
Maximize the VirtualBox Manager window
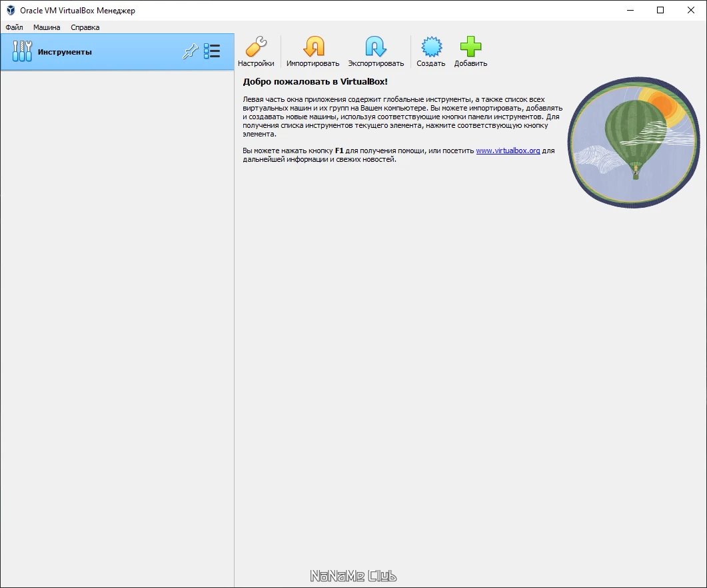[660, 11]
